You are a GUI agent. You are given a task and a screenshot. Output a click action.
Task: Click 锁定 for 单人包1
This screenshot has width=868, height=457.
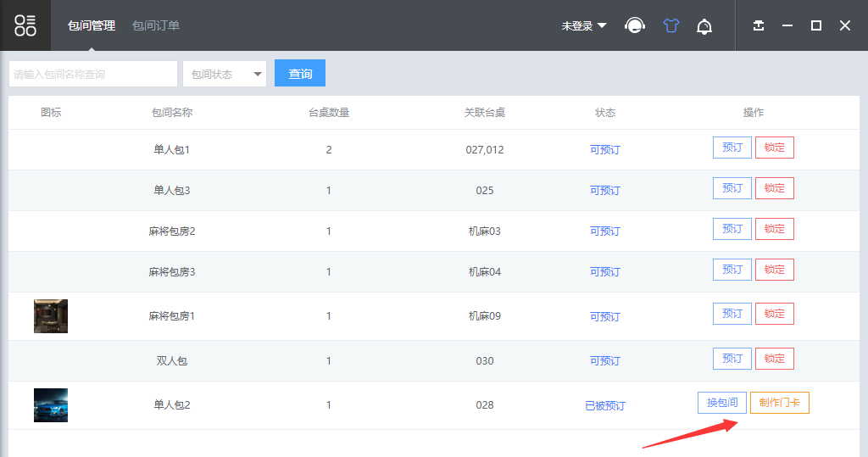pos(775,148)
